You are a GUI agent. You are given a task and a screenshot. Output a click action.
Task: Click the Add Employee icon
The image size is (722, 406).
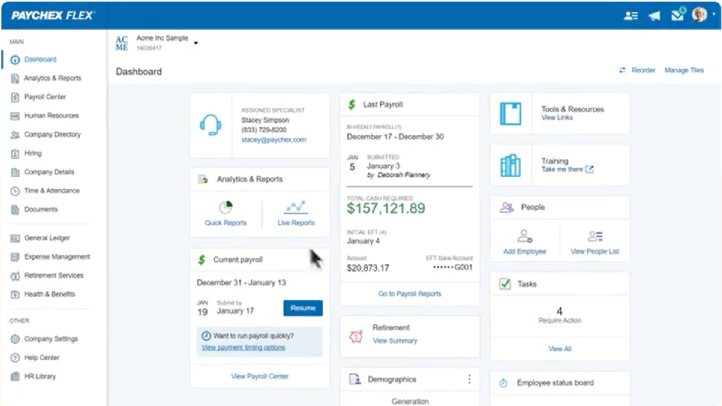click(x=524, y=237)
